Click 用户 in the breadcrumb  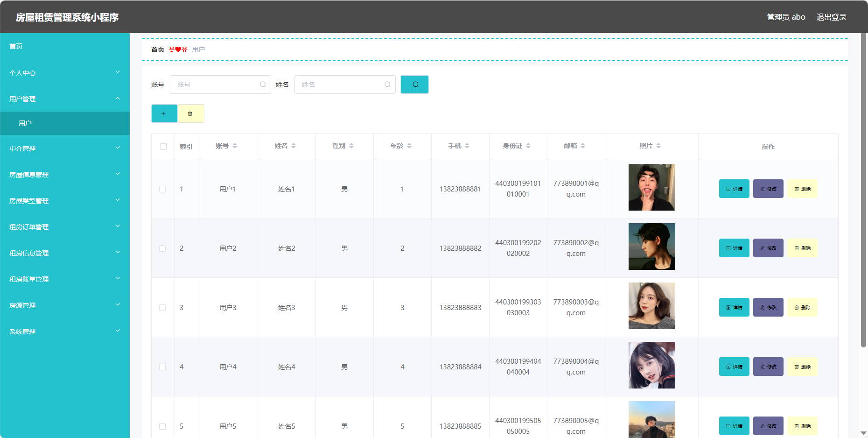[x=198, y=49]
